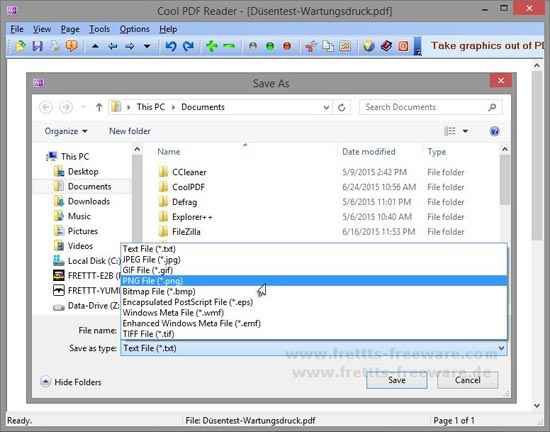
Task: Click the globe web toolbar icon
Action: tap(369, 46)
